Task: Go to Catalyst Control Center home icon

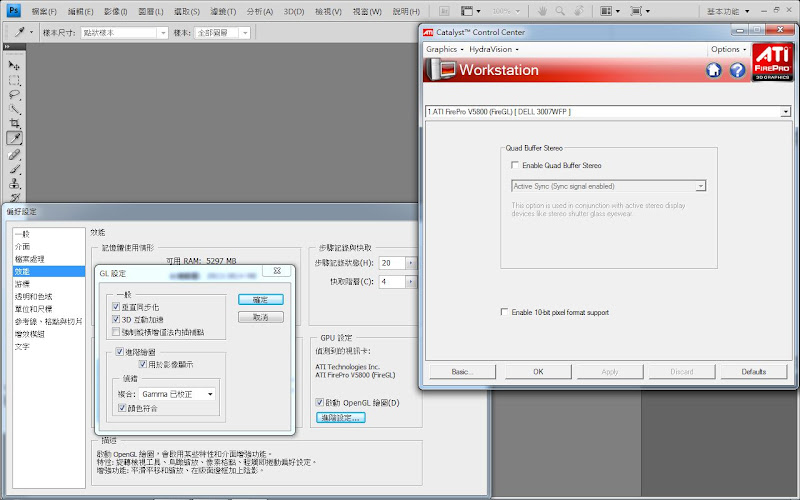Action: pyautogui.click(x=713, y=70)
